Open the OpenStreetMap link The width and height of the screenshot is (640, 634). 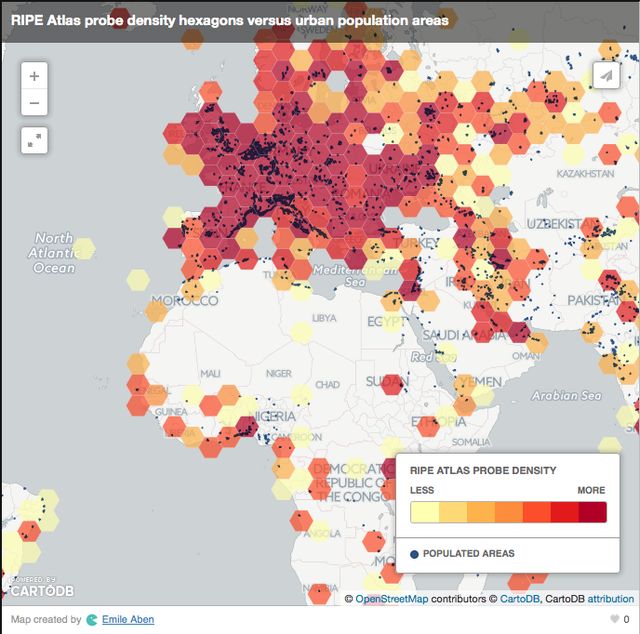(x=391, y=599)
